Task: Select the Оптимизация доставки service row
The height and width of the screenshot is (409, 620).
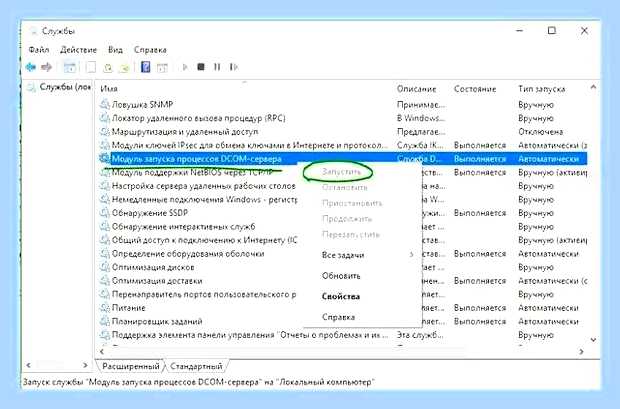Action: pyautogui.click(x=343, y=281)
